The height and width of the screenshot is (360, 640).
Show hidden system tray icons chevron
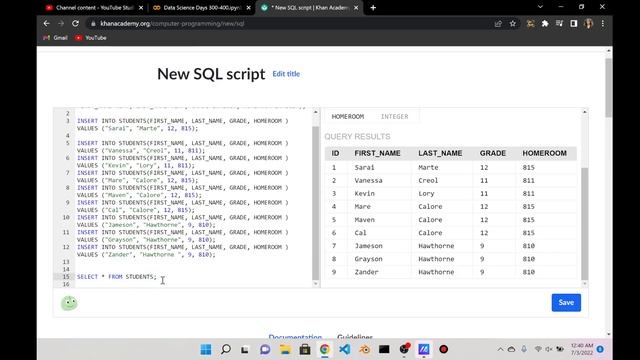coord(500,349)
